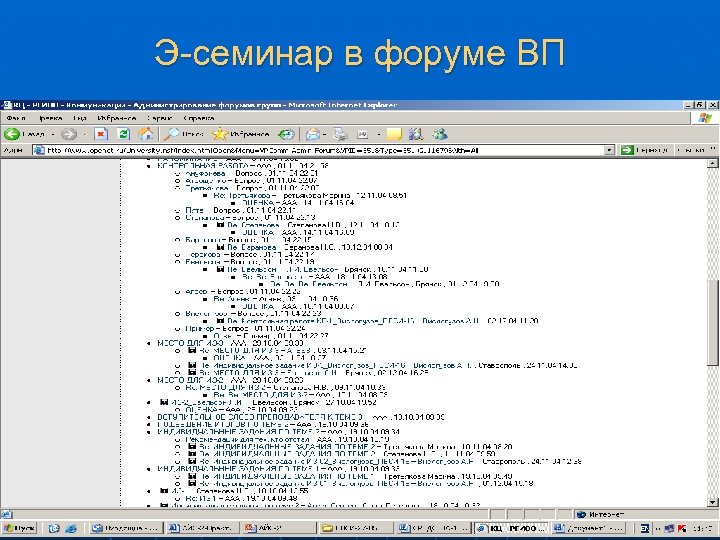Go to Home page icon
720x540 pixels.
(x=146, y=134)
